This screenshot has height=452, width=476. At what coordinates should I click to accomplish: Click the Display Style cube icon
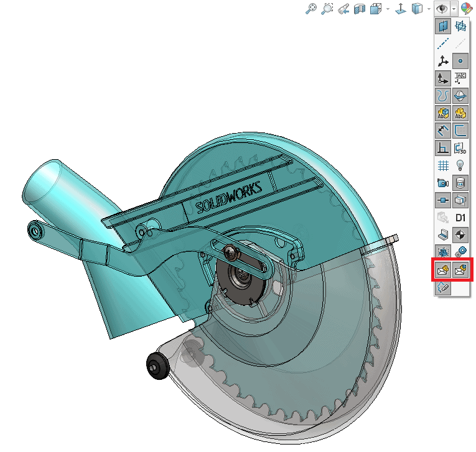pos(417,9)
